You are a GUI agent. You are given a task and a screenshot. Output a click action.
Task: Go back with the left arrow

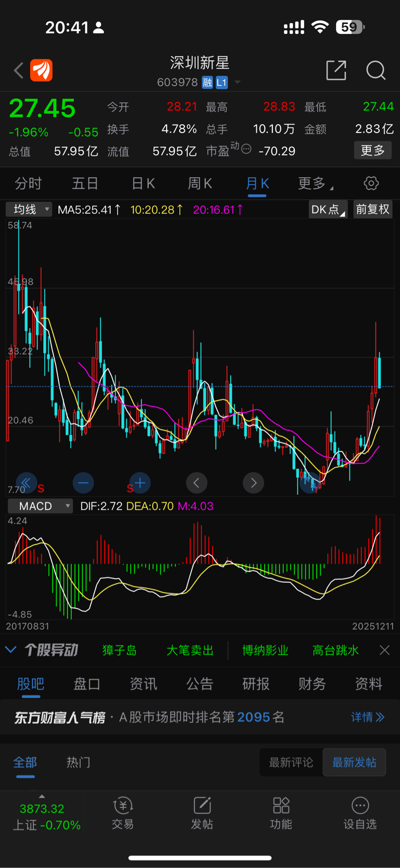(19, 70)
